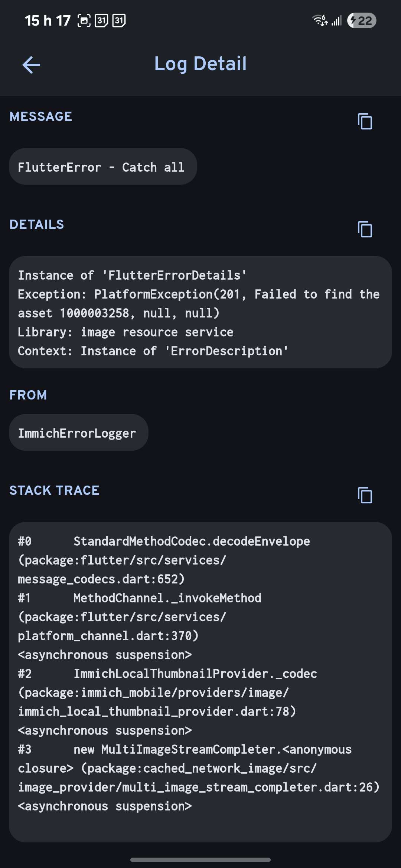
Task: Tap the battery charging indicator showing 22
Action: [361, 20]
